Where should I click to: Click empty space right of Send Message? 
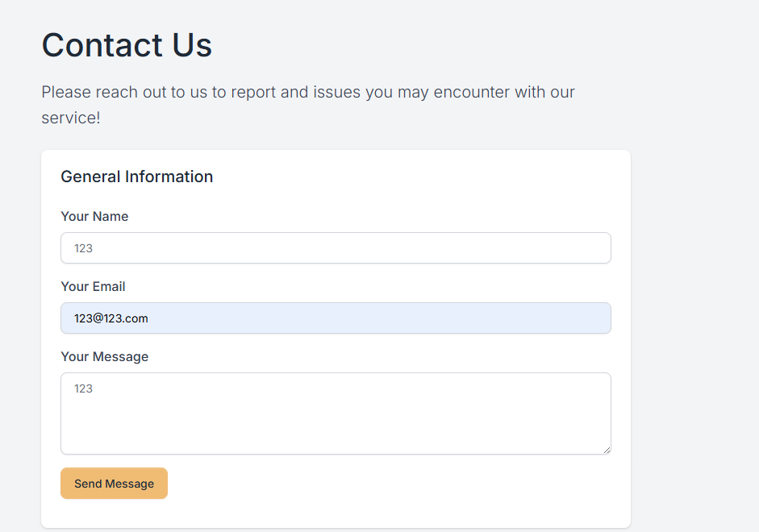pos(387,484)
